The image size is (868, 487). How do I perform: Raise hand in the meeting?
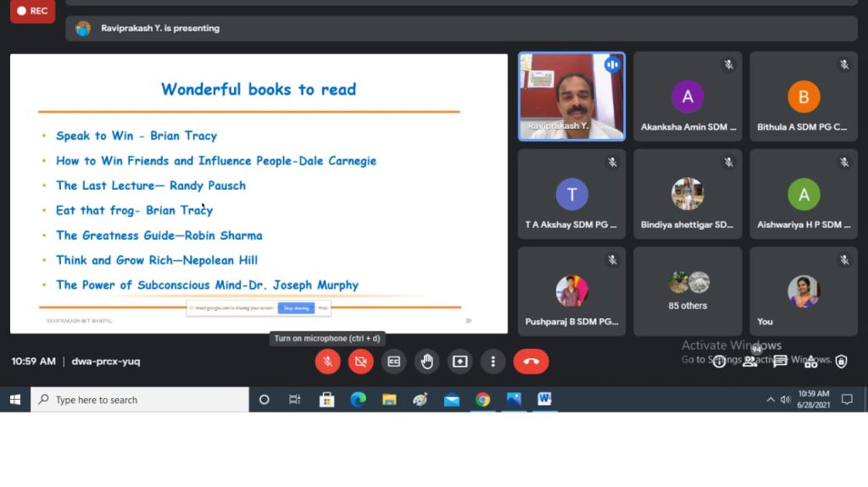coord(427,362)
